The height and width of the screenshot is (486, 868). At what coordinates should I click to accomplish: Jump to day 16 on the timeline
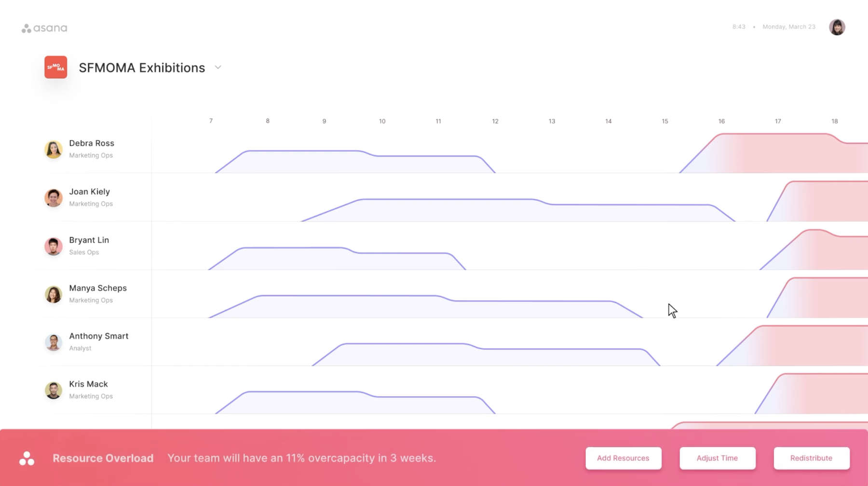(721, 121)
